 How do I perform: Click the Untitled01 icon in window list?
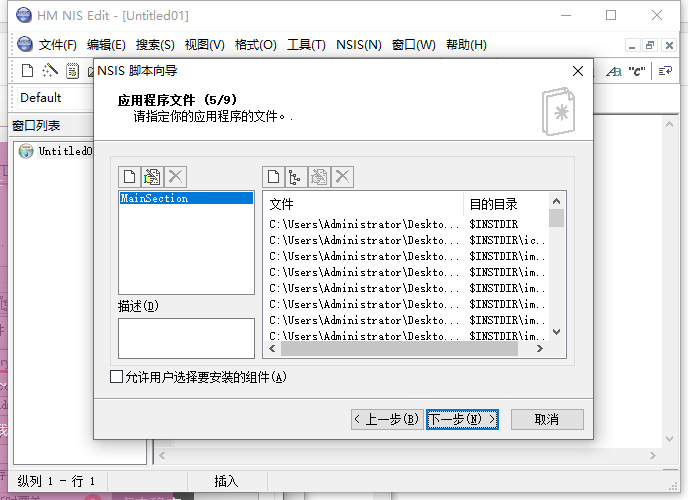[26, 151]
